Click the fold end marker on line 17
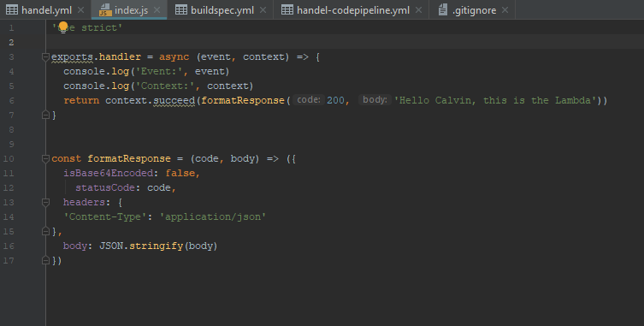Screen dimensions: 644x326 coord(45,261)
